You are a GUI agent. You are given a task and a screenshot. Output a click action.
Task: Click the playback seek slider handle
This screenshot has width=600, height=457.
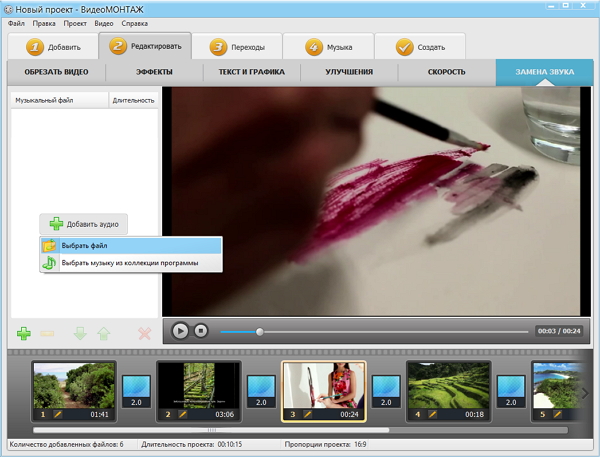point(259,331)
